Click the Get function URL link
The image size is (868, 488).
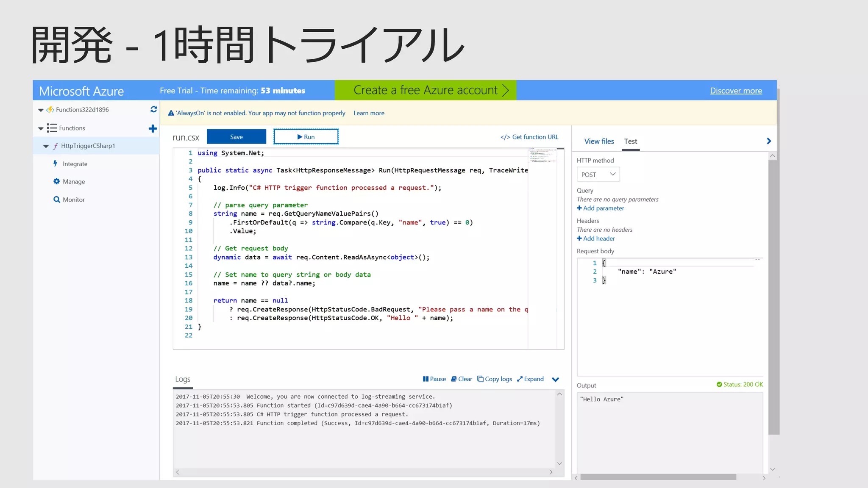(x=529, y=137)
